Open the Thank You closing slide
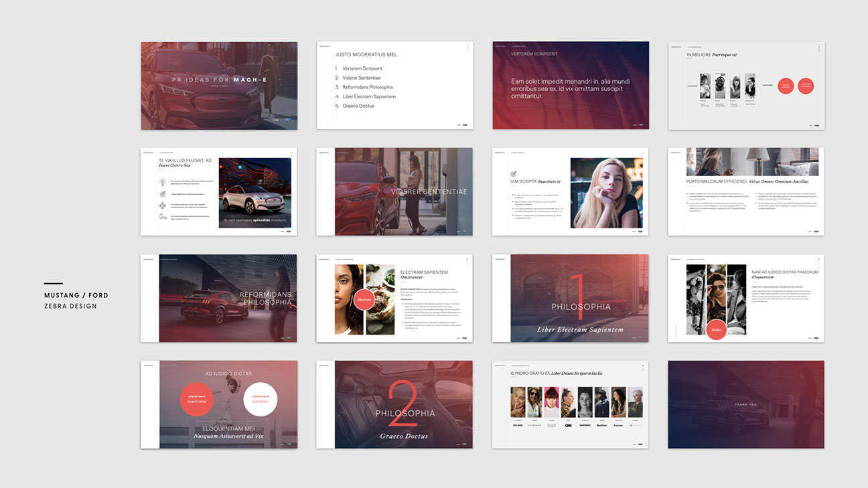The height and width of the screenshot is (488, 868). (x=746, y=404)
